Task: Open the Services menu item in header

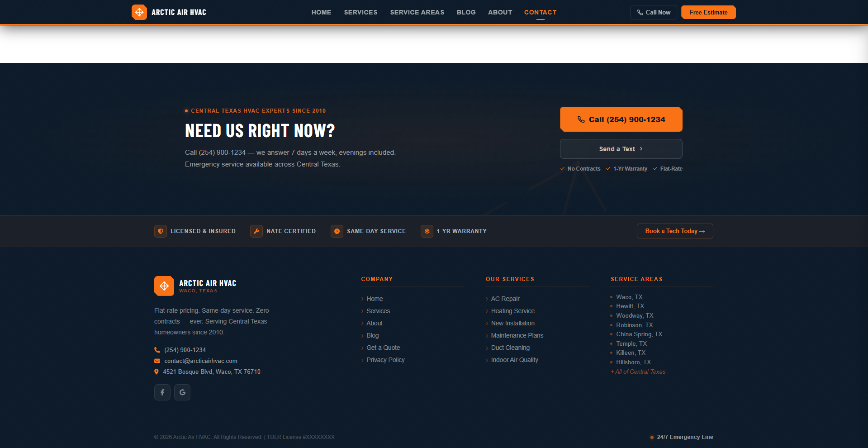Action: (360, 12)
